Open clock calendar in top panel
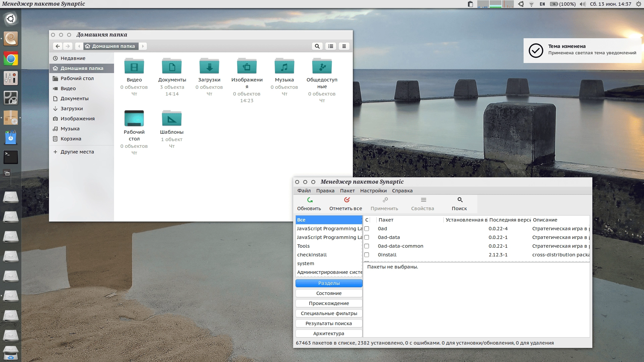This screenshot has height=362, width=644. click(610, 4)
